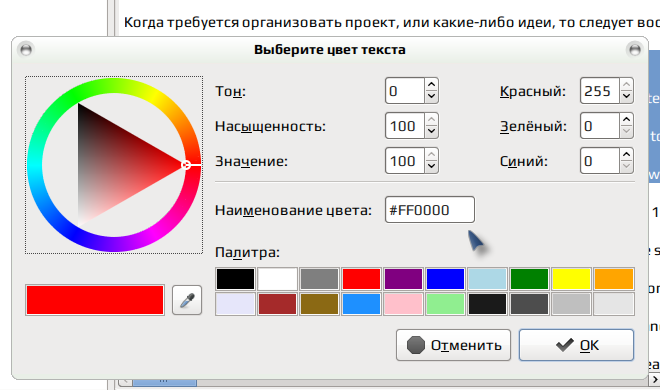Select the lavender palette swatch

235,304
